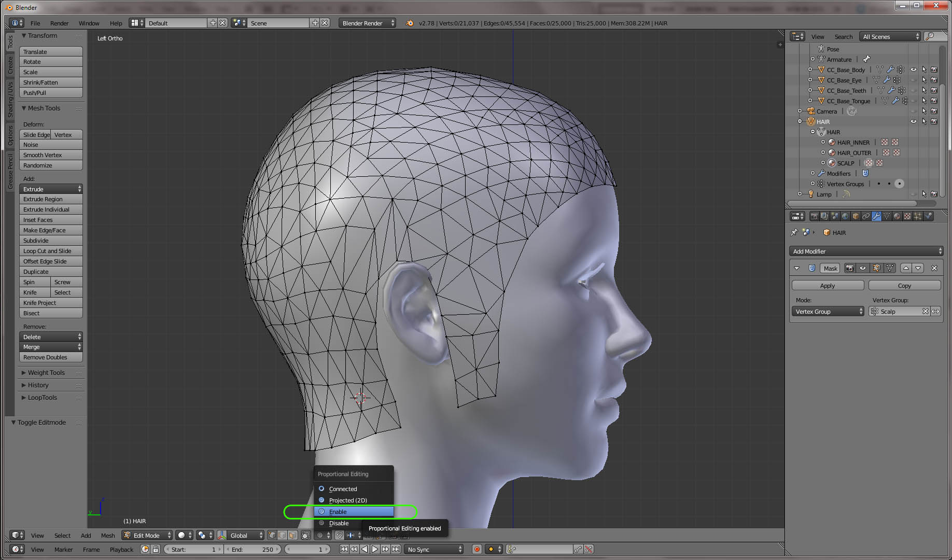This screenshot has height=560, width=952.
Task: Open the Add Modifier dropdown
Action: (866, 251)
